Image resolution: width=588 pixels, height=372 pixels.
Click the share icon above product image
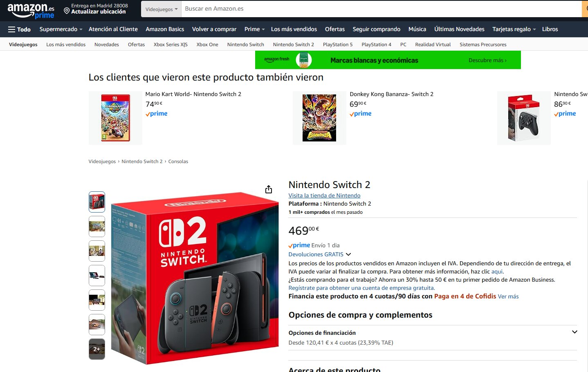[269, 189]
